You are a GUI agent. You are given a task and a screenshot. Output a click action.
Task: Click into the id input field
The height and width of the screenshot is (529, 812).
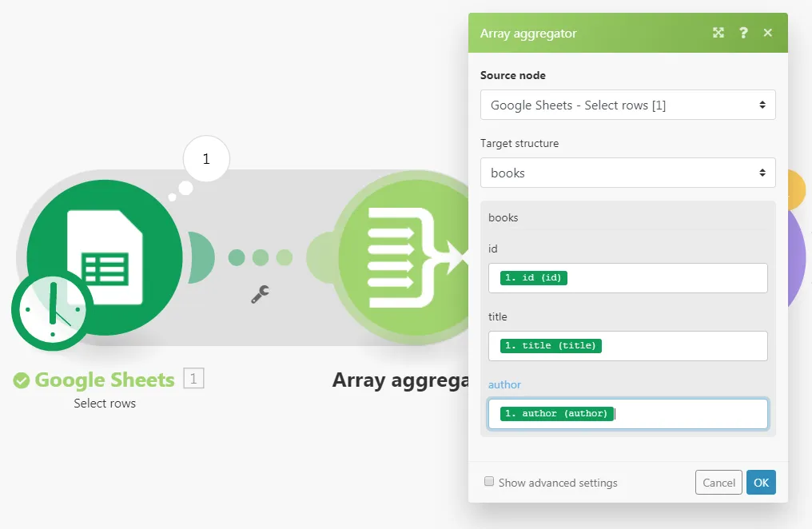627,278
